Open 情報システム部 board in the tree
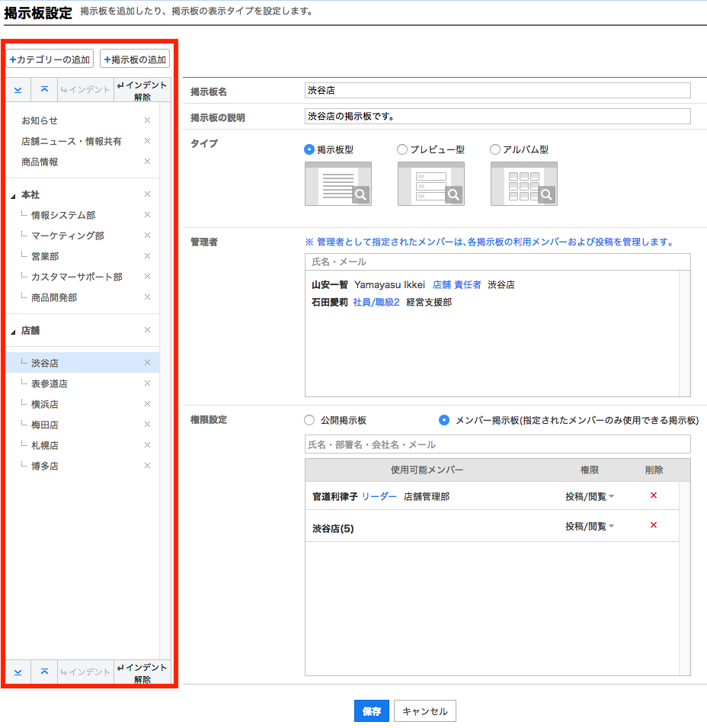This screenshot has width=707, height=728. pyautogui.click(x=63, y=215)
